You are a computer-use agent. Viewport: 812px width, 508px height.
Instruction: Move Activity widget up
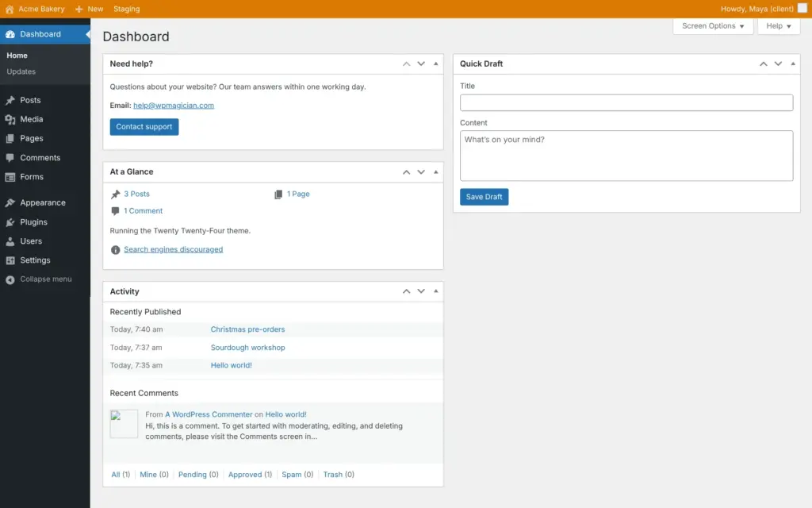(x=407, y=291)
